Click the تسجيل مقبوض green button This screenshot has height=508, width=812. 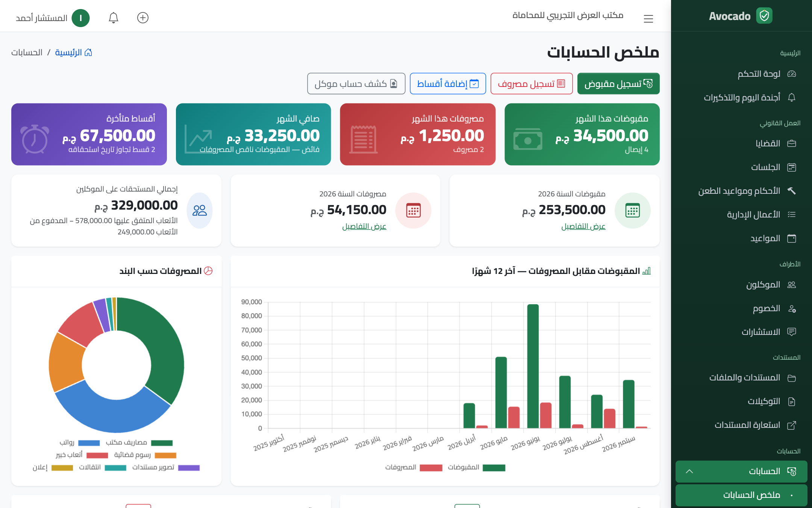(618, 84)
